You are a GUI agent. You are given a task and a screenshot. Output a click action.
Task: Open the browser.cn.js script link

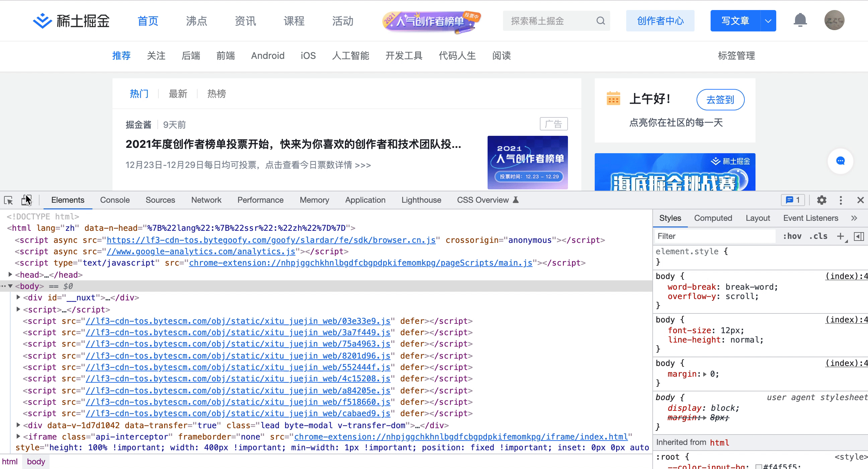(270, 240)
